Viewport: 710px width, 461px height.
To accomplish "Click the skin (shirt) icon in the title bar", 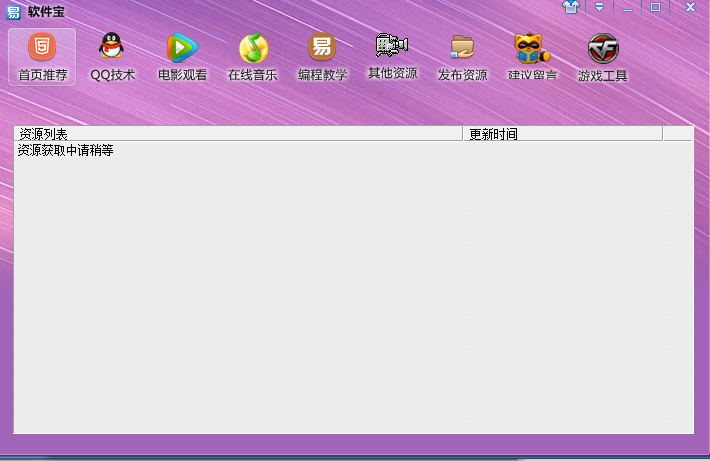I will point(571,7).
